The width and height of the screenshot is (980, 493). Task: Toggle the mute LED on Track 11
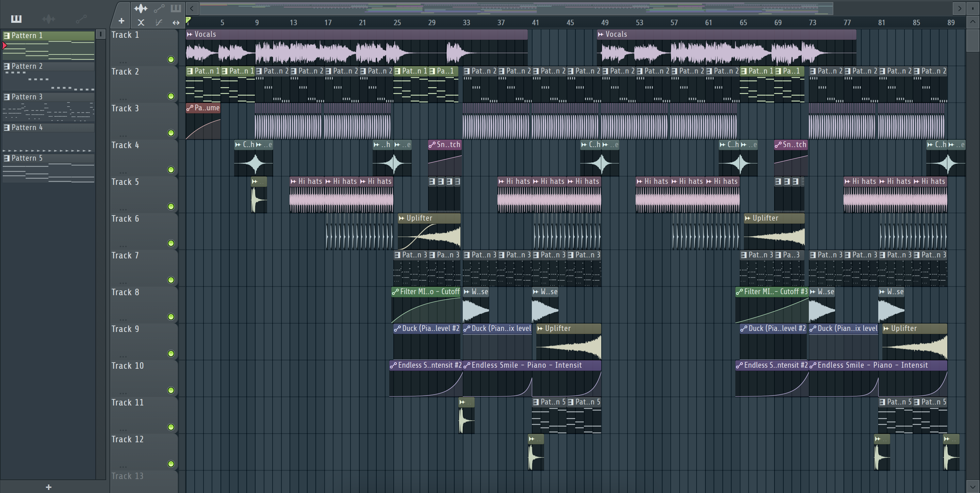(x=171, y=427)
